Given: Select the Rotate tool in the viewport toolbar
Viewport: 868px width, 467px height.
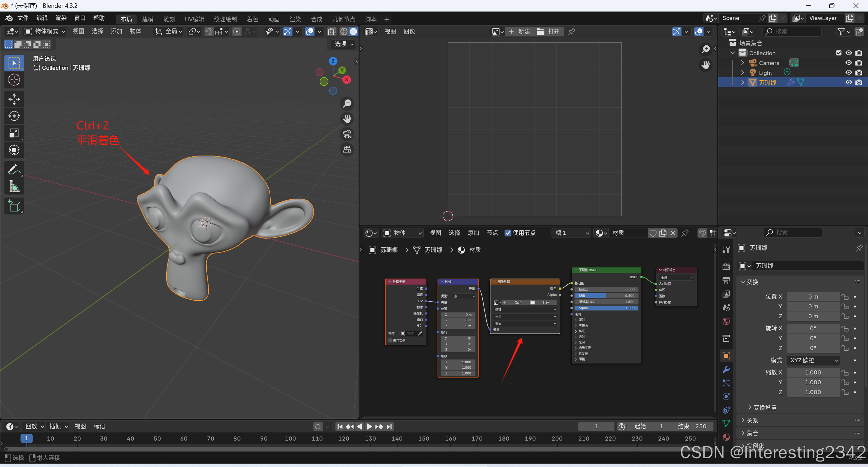Looking at the screenshot, I should 14,116.
